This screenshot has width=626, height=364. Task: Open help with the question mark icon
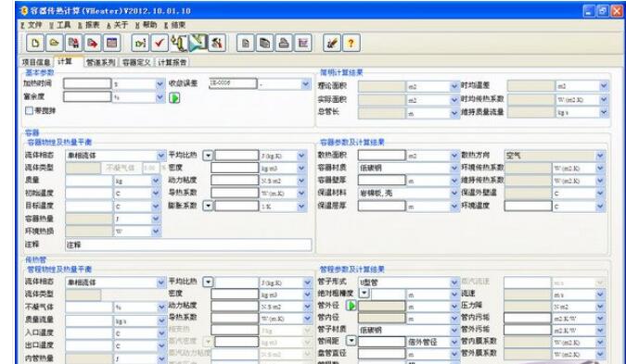351,43
